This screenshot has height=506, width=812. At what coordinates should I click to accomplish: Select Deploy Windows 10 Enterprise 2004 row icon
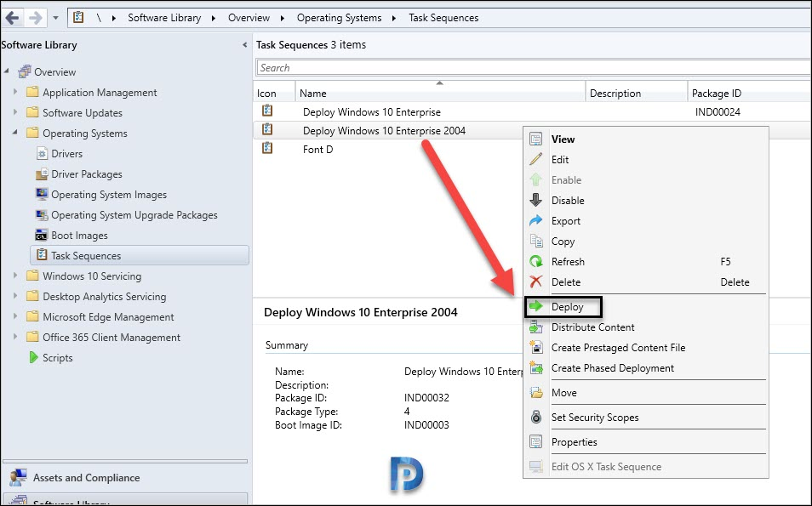(x=267, y=129)
